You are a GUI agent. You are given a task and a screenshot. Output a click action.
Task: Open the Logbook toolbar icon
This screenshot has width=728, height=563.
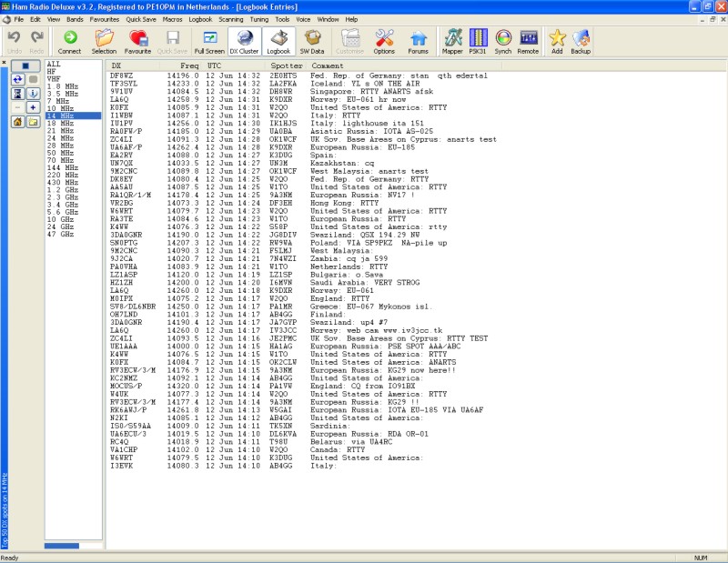(278, 42)
